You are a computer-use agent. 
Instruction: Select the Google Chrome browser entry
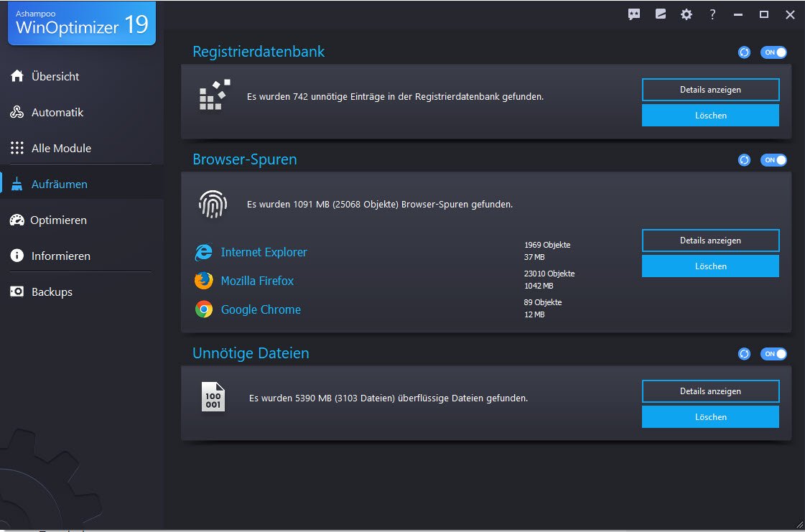point(260,309)
